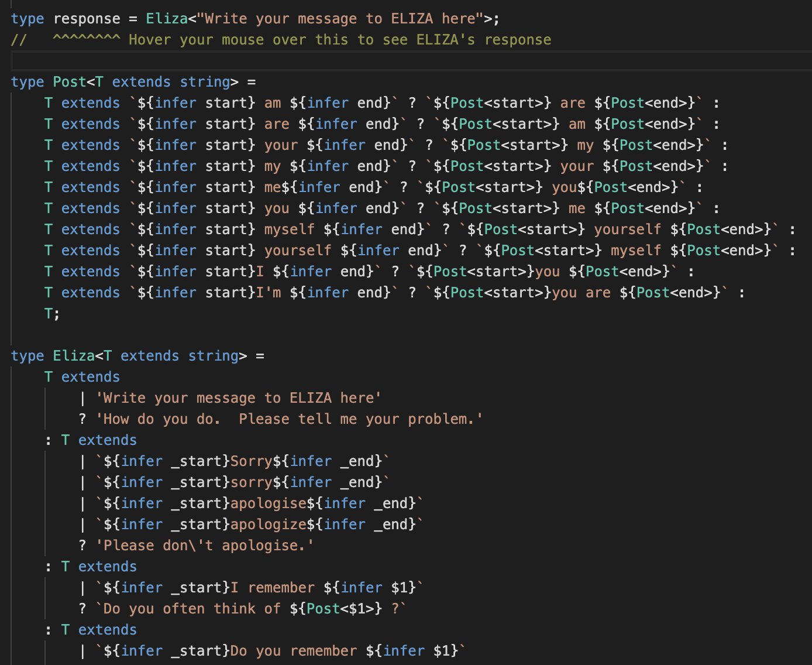Click the Post rule line turning 'am' into 'are'
The width and height of the screenshot is (812, 665).
click(x=382, y=103)
